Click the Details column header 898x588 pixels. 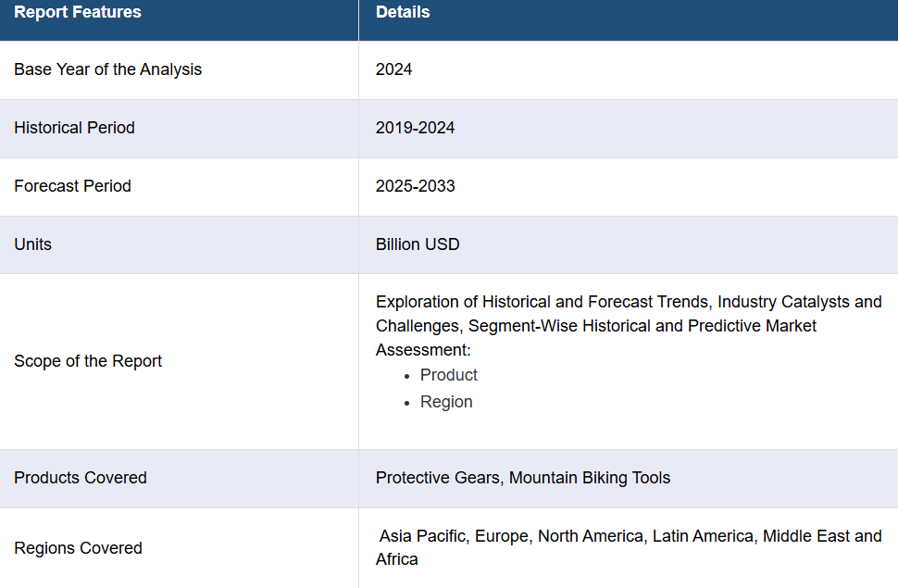click(403, 12)
